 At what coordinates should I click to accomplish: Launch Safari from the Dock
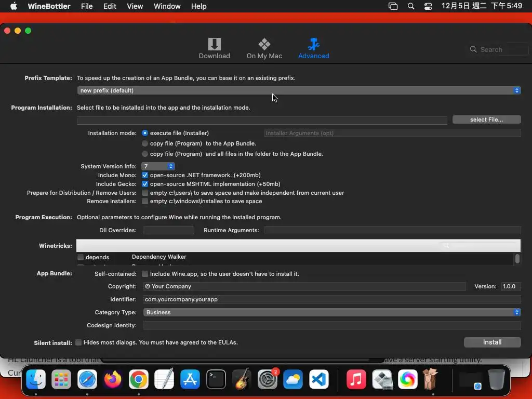coord(87,379)
